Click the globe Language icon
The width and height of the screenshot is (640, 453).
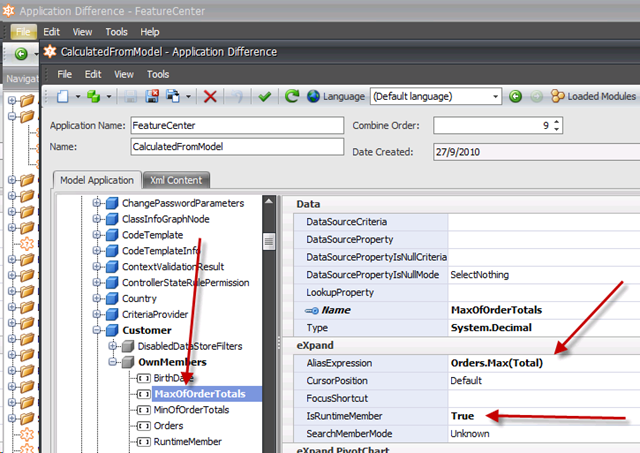[313, 96]
